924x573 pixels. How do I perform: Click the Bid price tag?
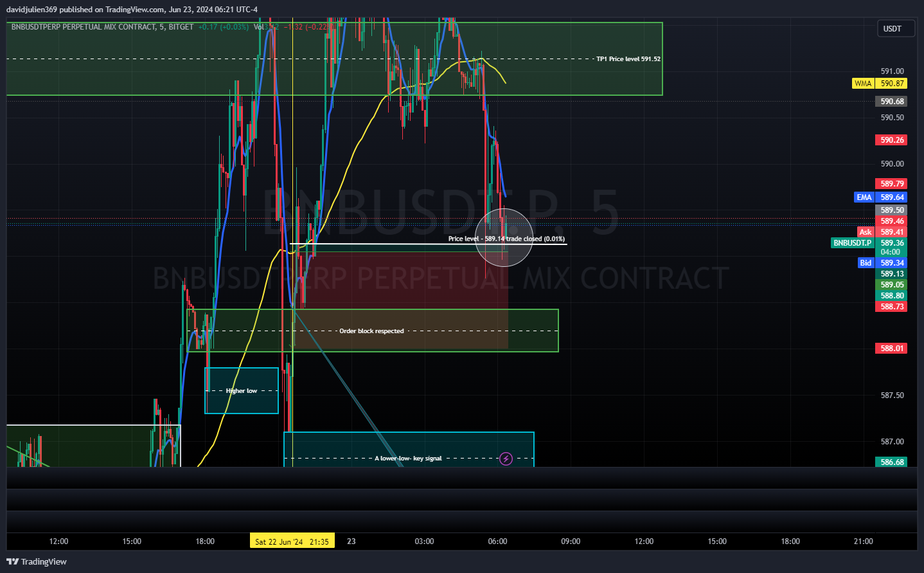pos(866,263)
